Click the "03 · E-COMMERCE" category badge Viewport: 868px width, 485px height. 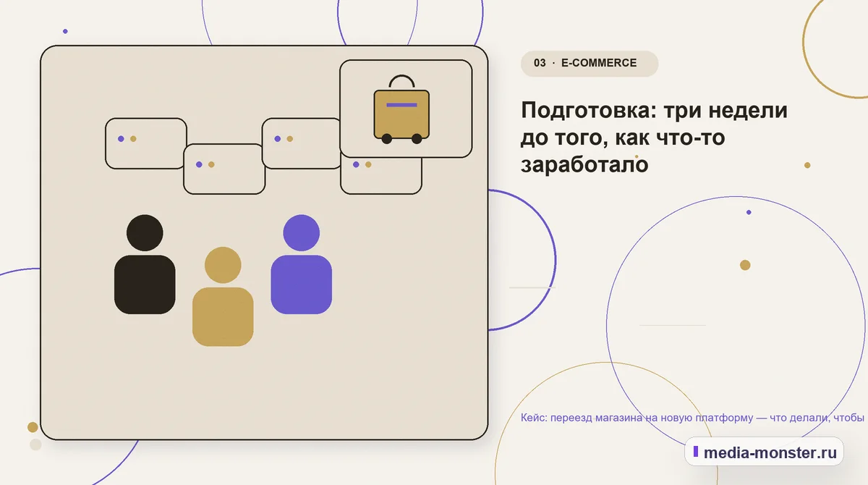tap(590, 63)
